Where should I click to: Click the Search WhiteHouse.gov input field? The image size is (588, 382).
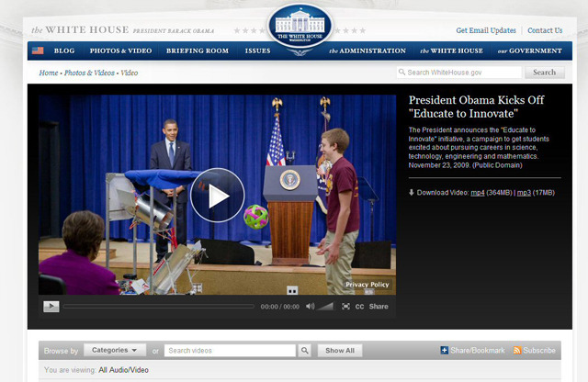[459, 73]
